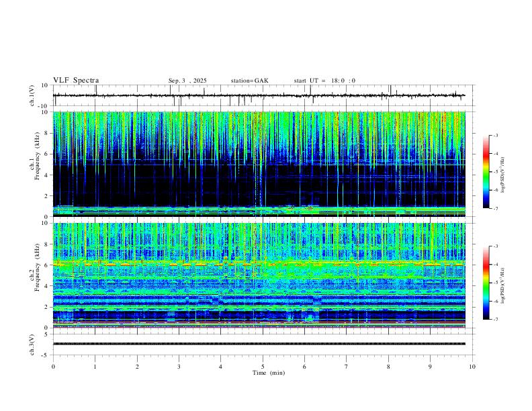
Task: Click the 'ch.1(V)' waveform axis label
Action: pos(32,95)
